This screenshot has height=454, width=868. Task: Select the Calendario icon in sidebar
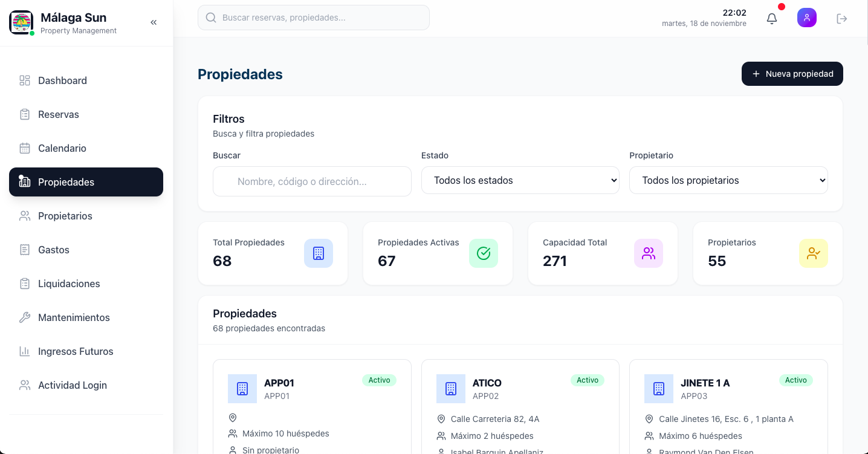pos(24,148)
